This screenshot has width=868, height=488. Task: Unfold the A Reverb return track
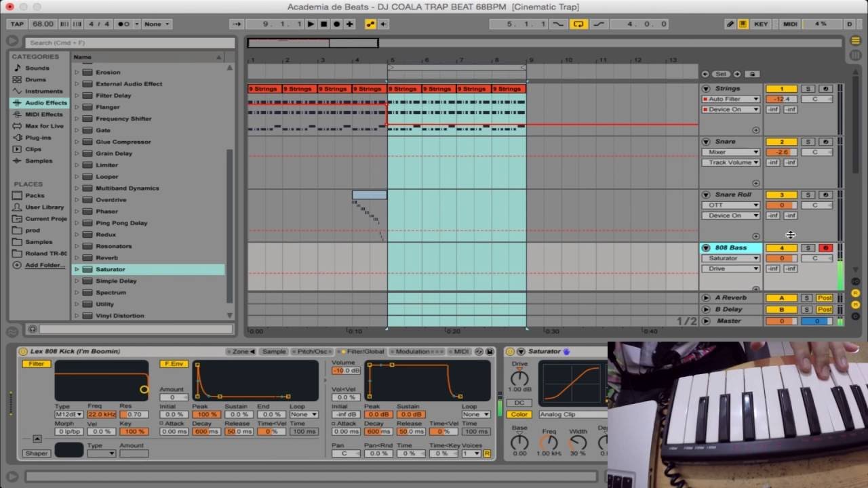tap(706, 298)
